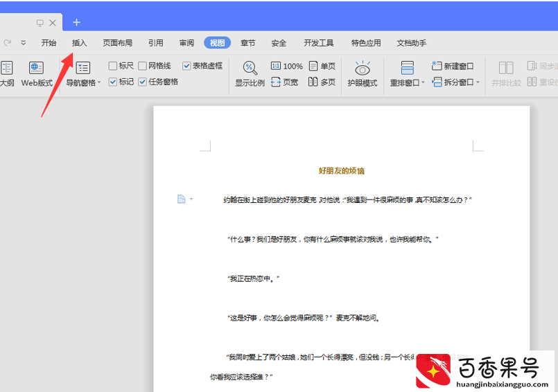558x392 pixels.
Task: Expand the 重排窗口 dropdown arrow
Action: [x=423, y=82]
